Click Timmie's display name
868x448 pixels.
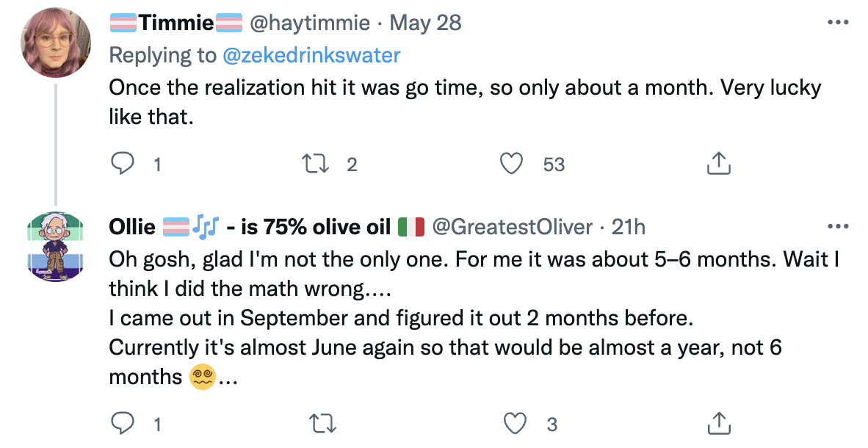pyautogui.click(x=176, y=23)
